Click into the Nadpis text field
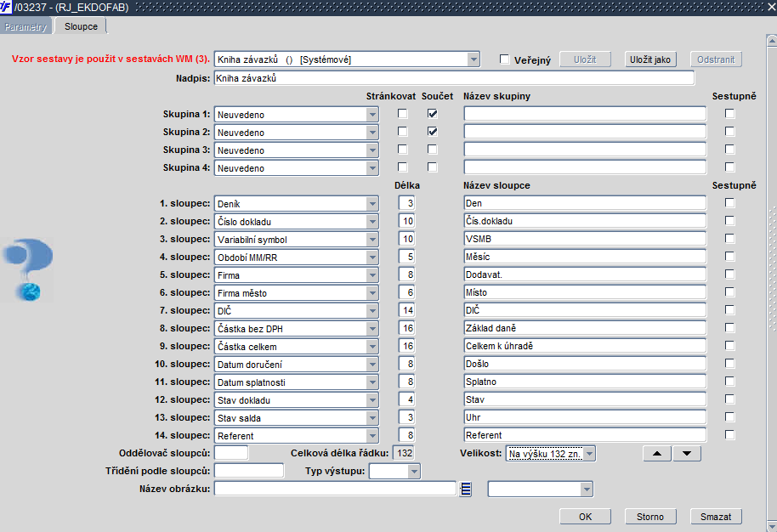The image size is (777, 532). (x=454, y=78)
